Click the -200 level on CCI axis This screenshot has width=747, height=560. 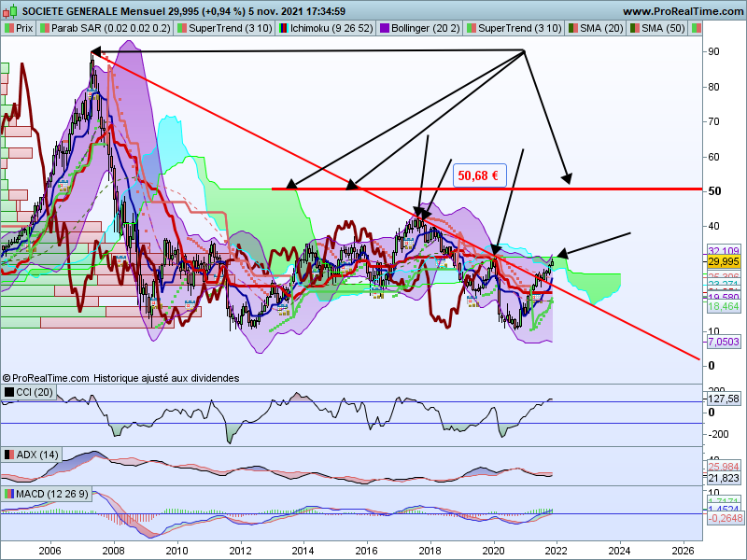(x=718, y=434)
